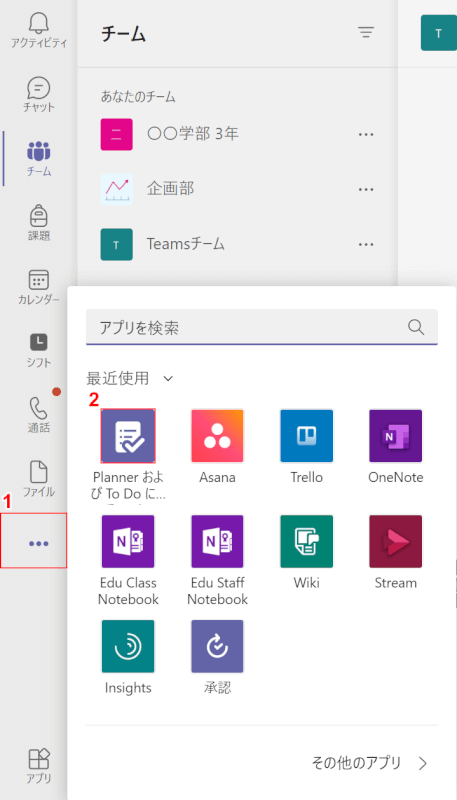457x800 pixels.
Task: Click the filter icon beside チーム header
Action: coord(366,32)
